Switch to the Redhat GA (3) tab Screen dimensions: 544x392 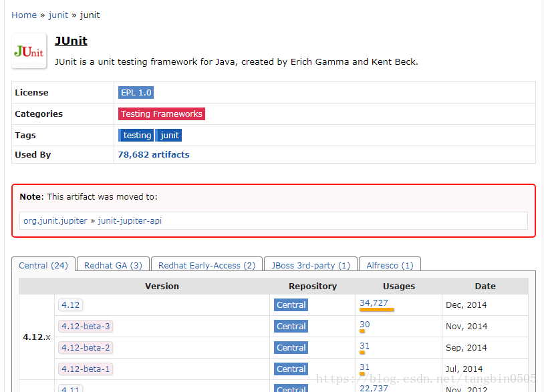click(x=113, y=265)
